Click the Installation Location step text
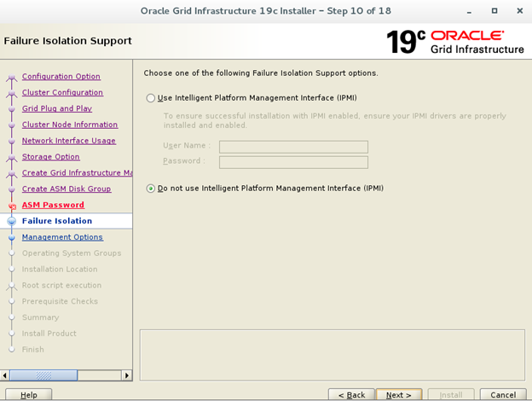Screen dimensions: 532x401 tap(60, 270)
